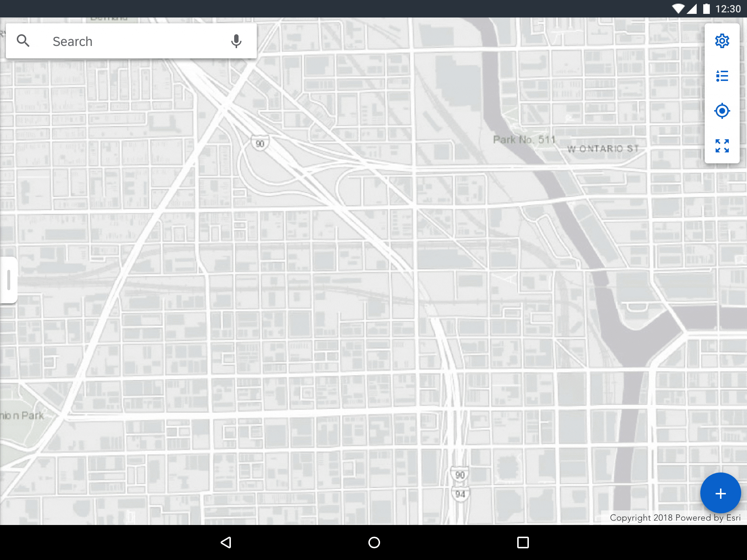Expand map to full screen
Screen dimensions: 747x560
tap(722, 146)
